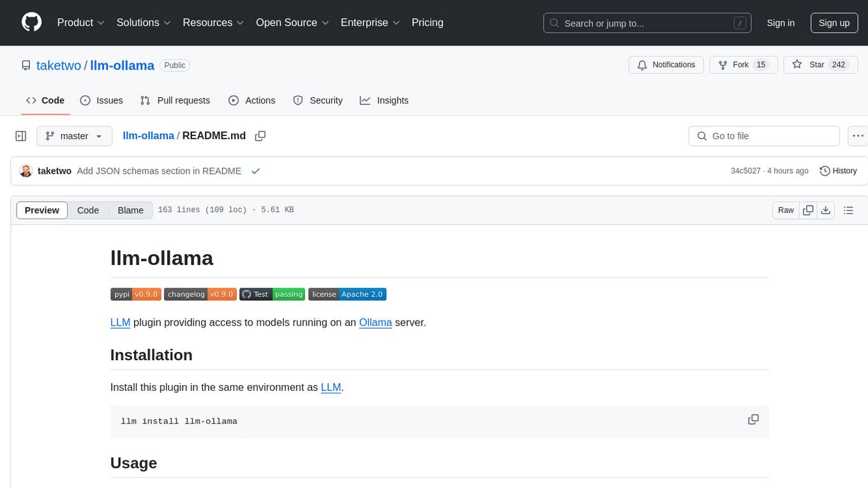Click the pypi v0.9.0 badge
This screenshot has width=868, height=488.
135,294
